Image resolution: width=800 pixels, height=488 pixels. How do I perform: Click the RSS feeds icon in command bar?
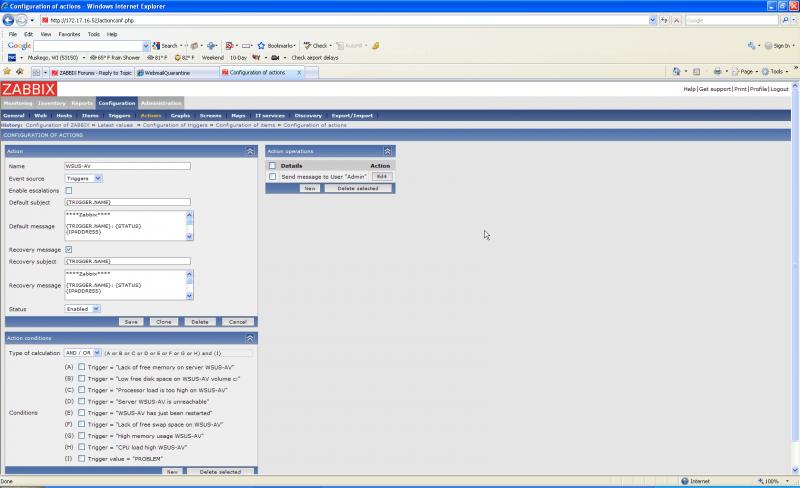(x=696, y=71)
